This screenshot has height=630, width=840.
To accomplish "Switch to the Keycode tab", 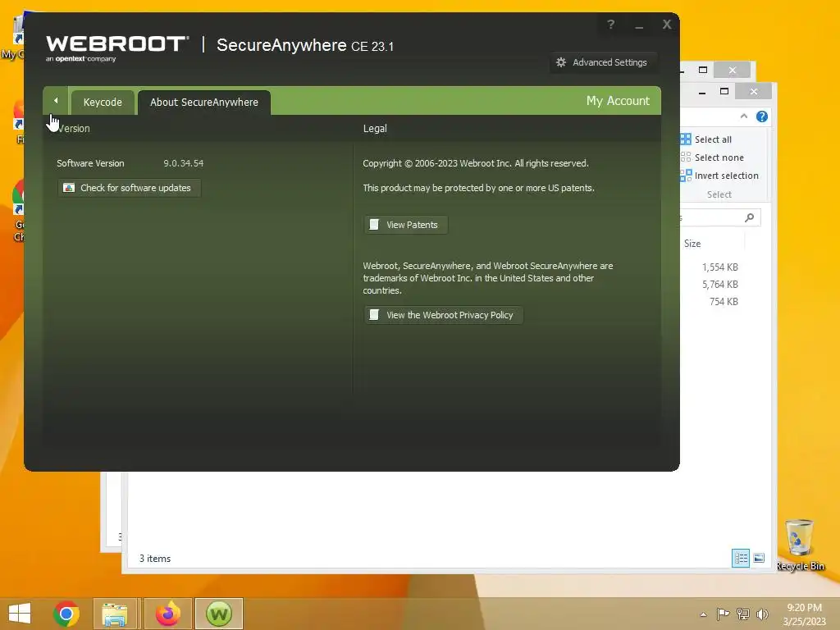I will pos(103,103).
